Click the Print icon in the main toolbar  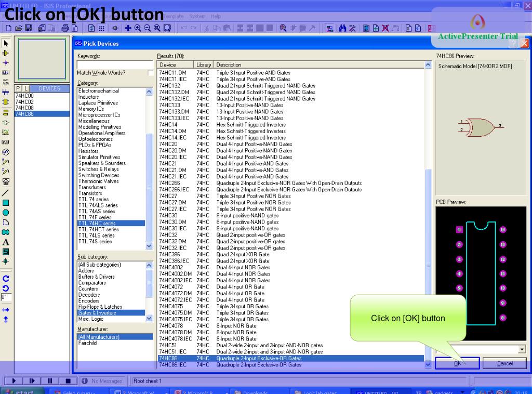[65, 28]
